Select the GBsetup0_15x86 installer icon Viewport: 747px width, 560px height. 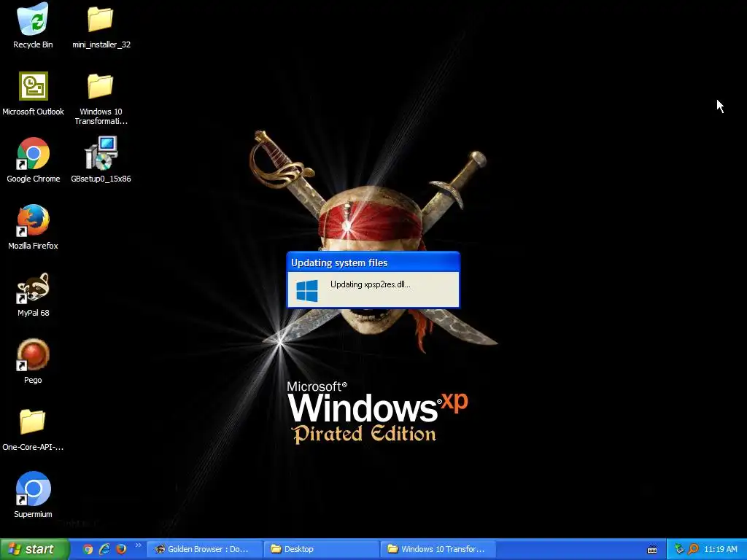coord(101,160)
